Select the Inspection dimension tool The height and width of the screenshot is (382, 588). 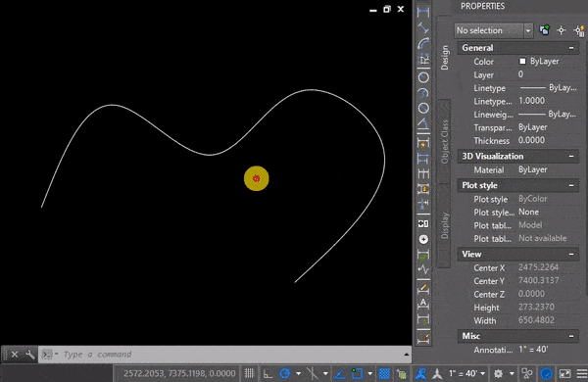tap(423, 255)
